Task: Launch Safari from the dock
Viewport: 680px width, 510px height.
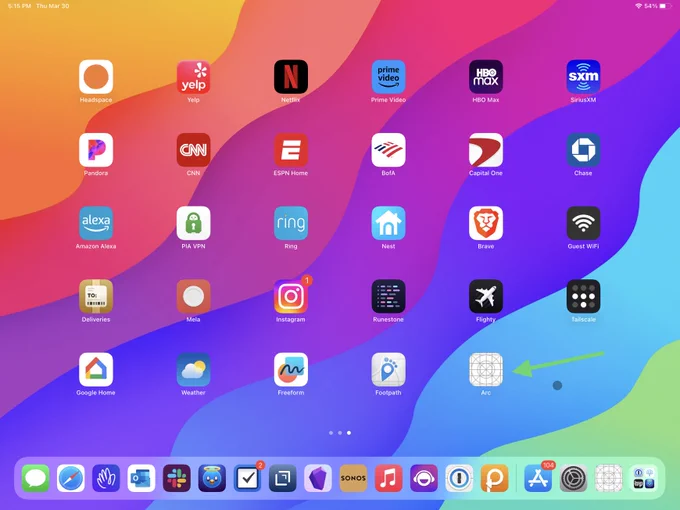Action: click(71, 478)
